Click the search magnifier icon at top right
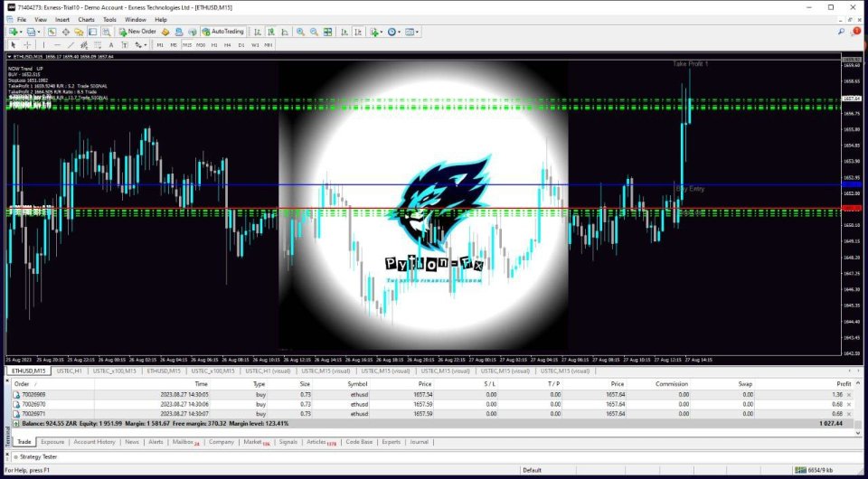Viewport: 868px width, 479px height. click(841, 32)
